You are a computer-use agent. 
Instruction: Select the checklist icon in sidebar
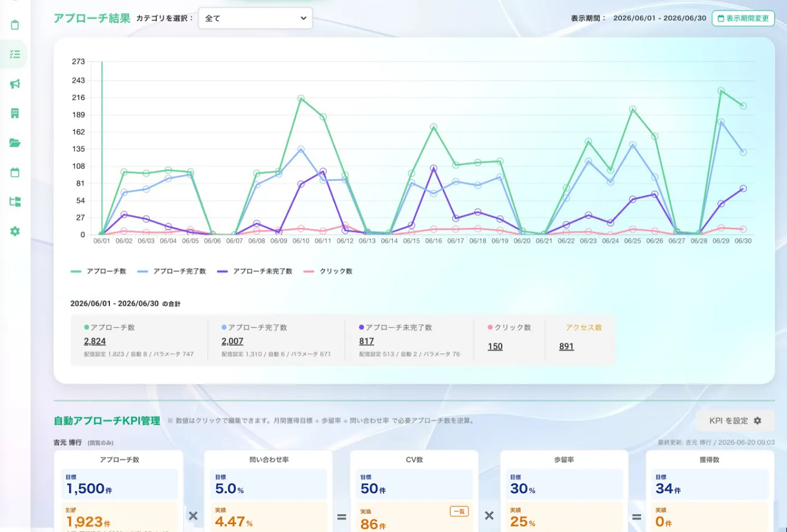pos(15,54)
